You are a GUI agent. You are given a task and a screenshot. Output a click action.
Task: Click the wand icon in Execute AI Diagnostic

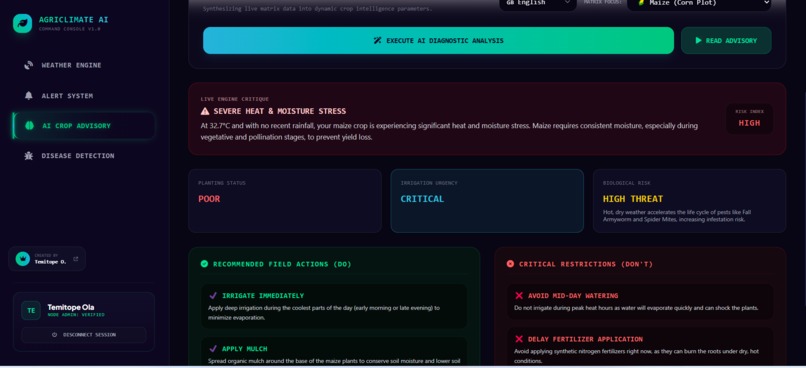tap(377, 41)
